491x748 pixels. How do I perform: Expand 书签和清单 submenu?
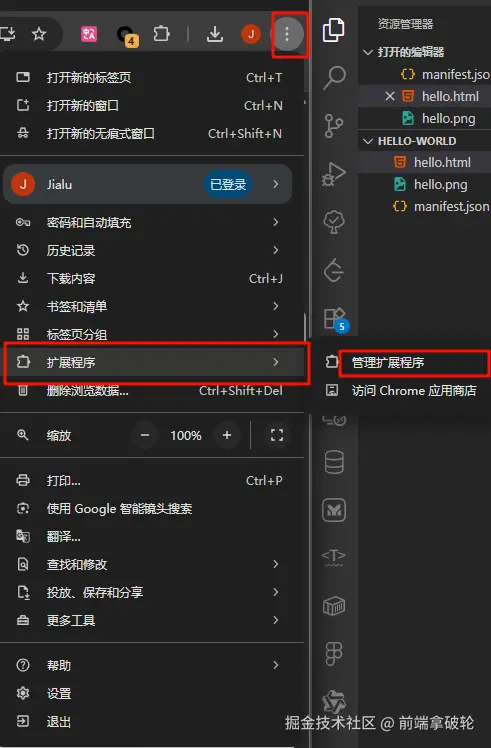pos(276,306)
